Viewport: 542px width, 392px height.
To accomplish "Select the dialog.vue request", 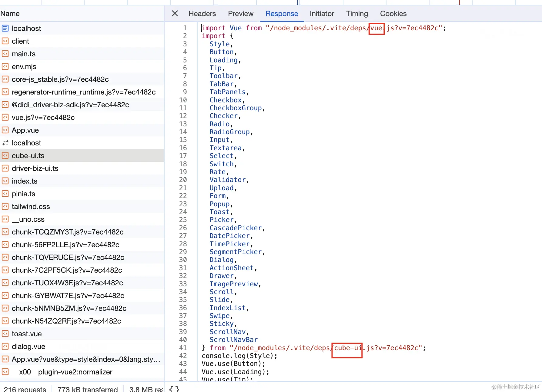I will (82, 347).
